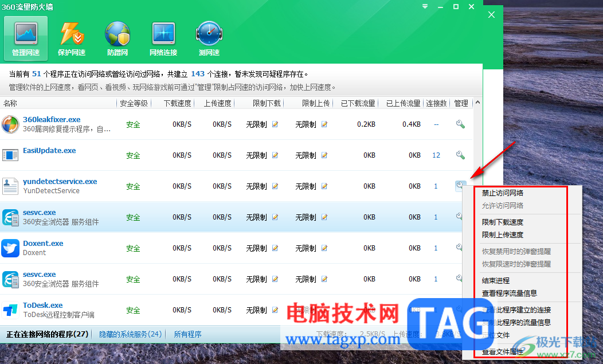Image resolution: width=603 pixels, height=364 pixels.
Task: Choose 限制下载速度 from context menu
Action: point(502,222)
